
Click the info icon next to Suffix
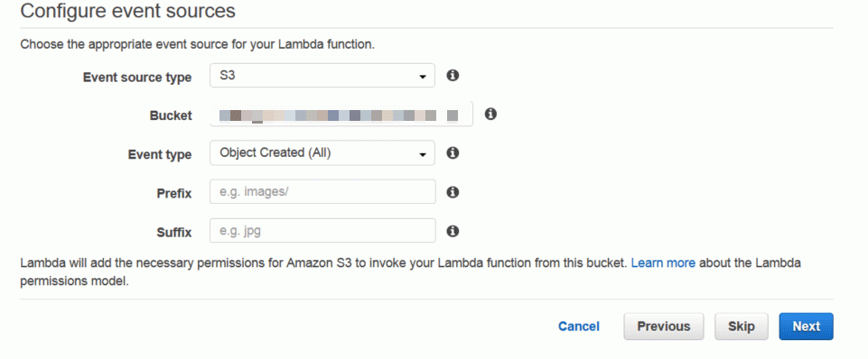453,231
